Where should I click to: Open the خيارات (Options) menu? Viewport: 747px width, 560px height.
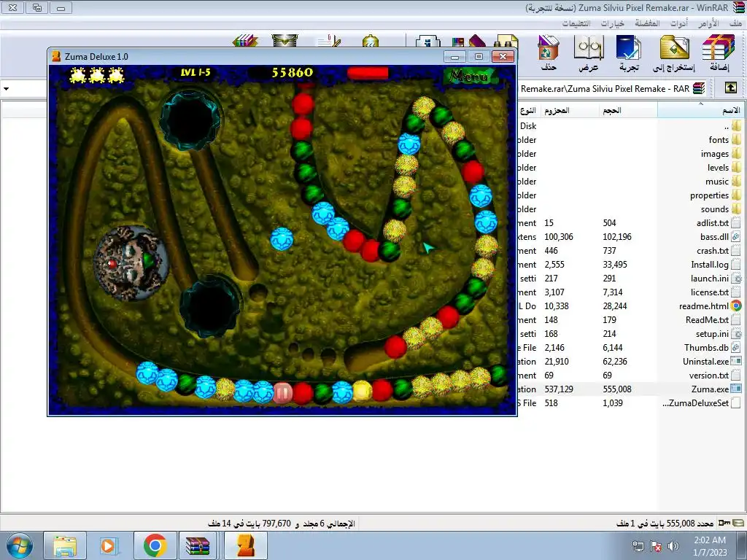click(612, 23)
